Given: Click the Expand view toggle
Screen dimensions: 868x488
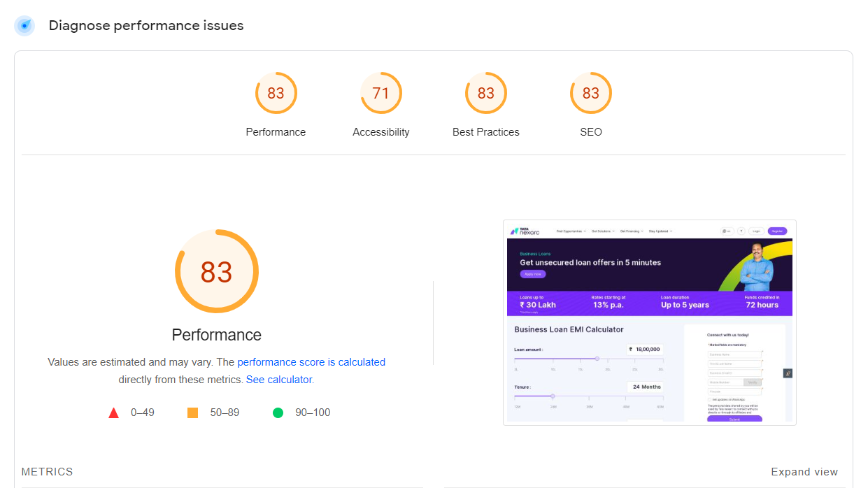Looking at the screenshot, I should click(804, 472).
